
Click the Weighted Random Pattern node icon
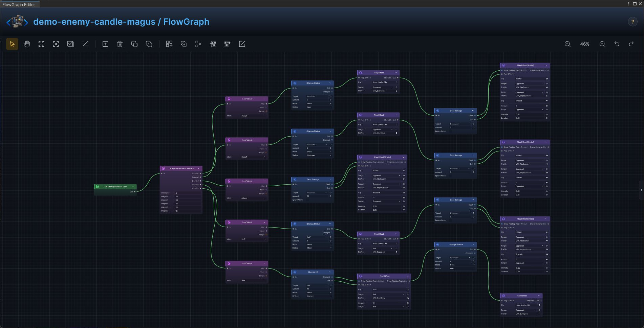[163, 168]
